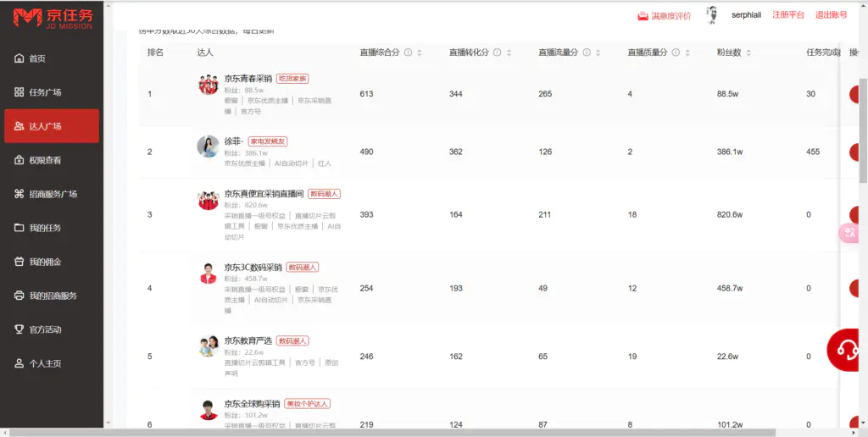
Task: Select 达人广场 sidebar item
Action: pyautogui.click(x=52, y=126)
